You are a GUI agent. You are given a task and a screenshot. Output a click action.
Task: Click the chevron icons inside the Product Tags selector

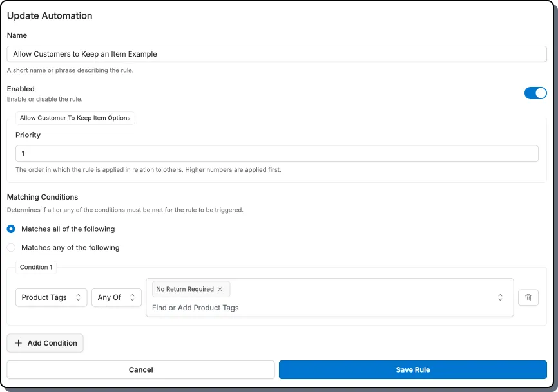tap(79, 297)
